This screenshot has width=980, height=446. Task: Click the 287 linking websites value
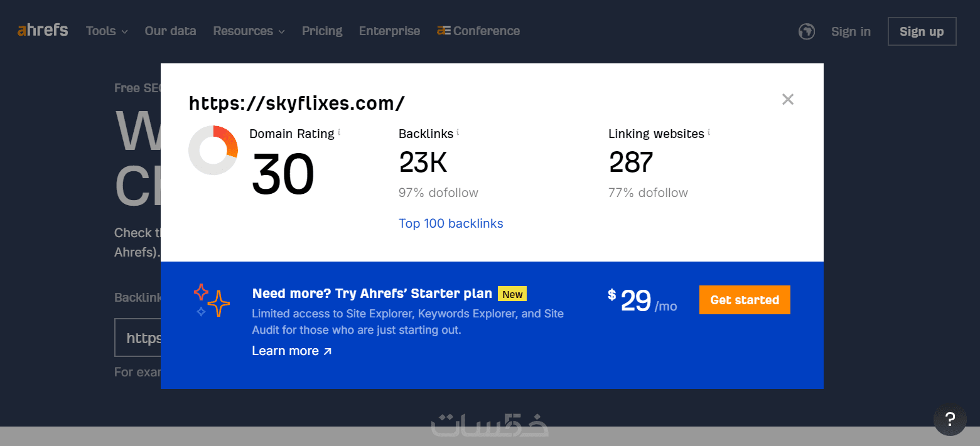[x=631, y=162]
